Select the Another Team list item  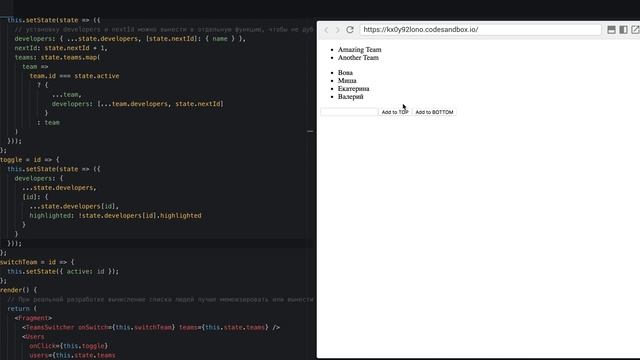click(x=358, y=58)
